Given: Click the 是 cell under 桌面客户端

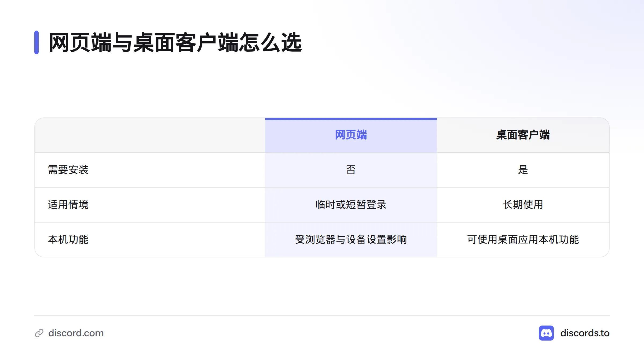Looking at the screenshot, I should click(x=523, y=170).
